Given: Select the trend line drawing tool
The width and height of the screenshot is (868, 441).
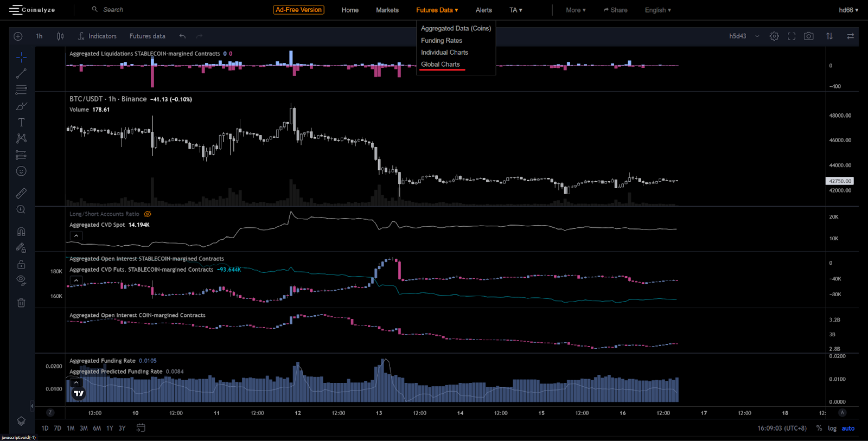Looking at the screenshot, I should coord(21,73).
